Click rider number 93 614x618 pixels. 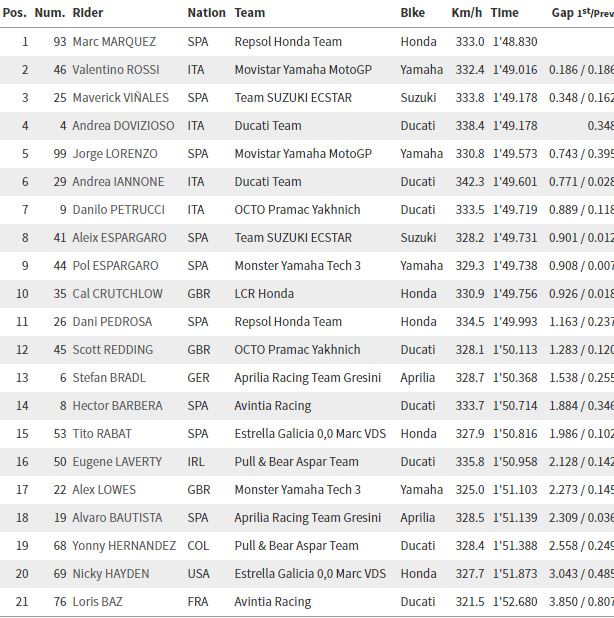coord(60,42)
